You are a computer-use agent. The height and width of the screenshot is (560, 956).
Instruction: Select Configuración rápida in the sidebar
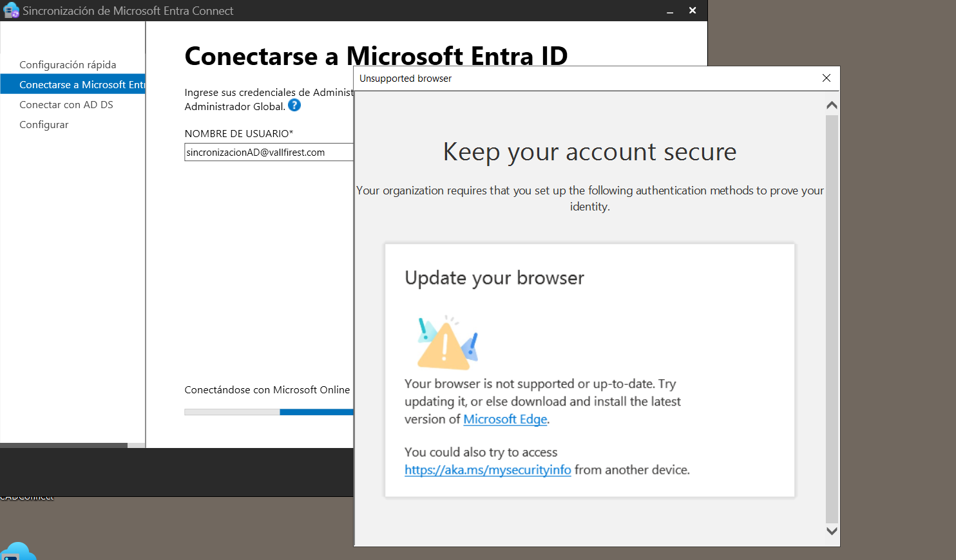click(x=68, y=64)
